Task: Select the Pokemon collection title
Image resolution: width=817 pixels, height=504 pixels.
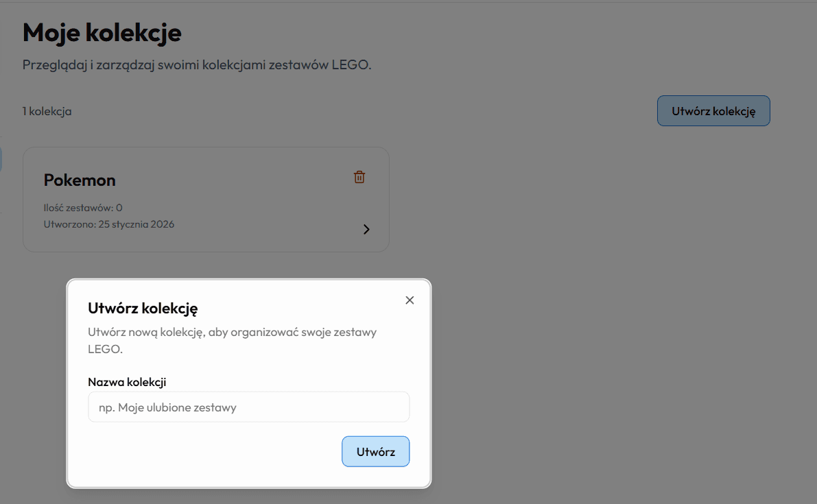Action: click(x=80, y=180)
